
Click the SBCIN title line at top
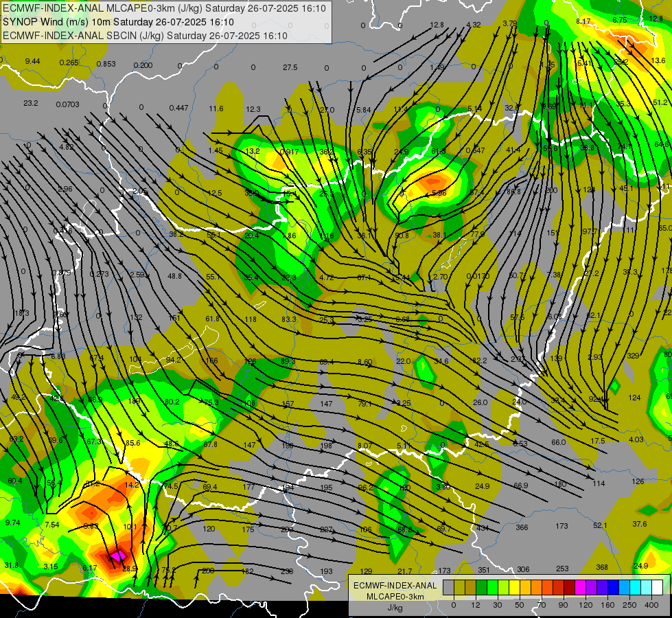coord(145,36)
